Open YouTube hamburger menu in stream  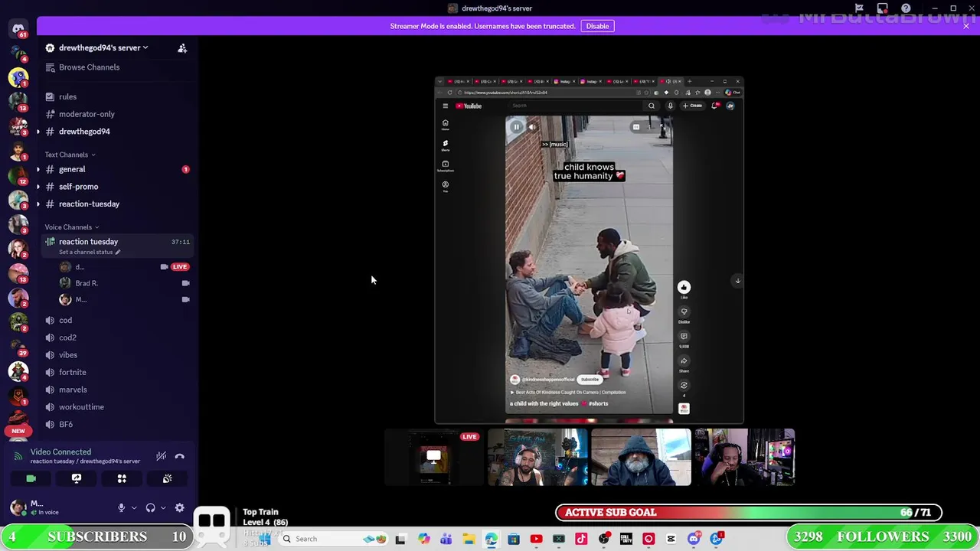445,106
